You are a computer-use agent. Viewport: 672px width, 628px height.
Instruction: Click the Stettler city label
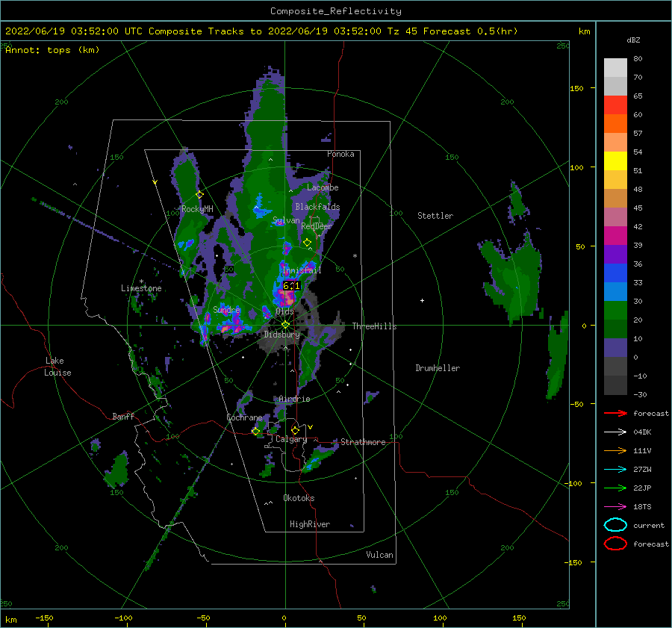(435, 216)
